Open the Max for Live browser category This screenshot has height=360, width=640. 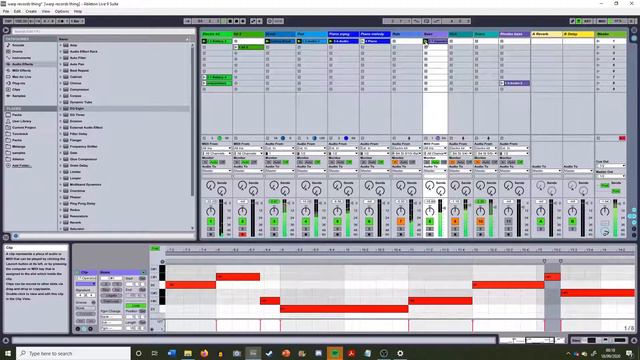(x=21, y=77)
